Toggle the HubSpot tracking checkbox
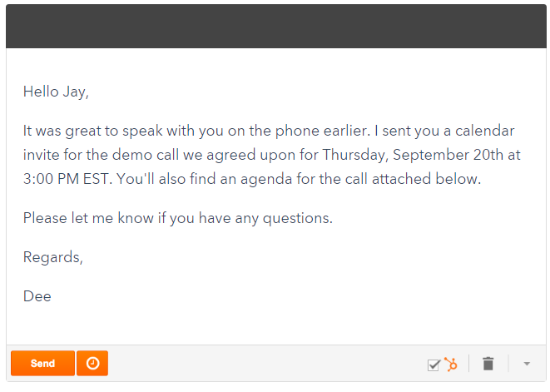 [x=434, y=365]
